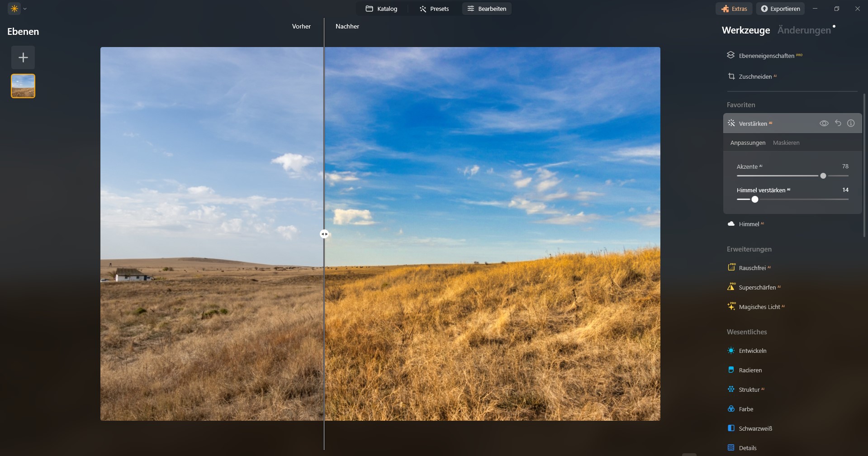Expand the app logo dropdown menu
This screenshot has width=868, height=456.
(25, 8)
